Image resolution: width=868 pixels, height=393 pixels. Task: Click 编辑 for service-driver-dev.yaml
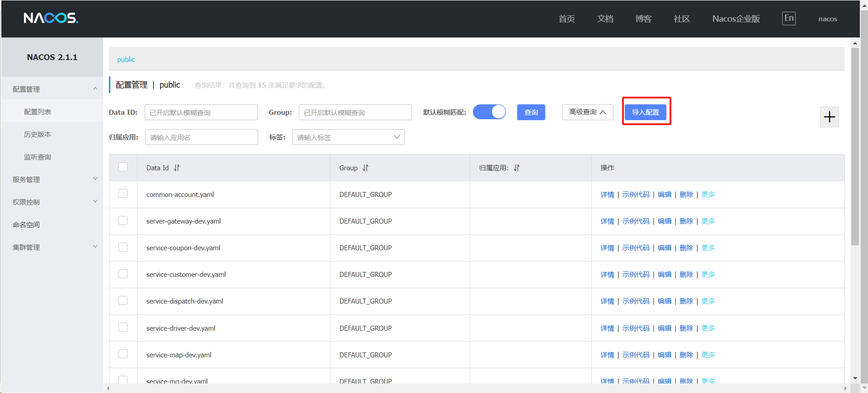pos(665,328)
